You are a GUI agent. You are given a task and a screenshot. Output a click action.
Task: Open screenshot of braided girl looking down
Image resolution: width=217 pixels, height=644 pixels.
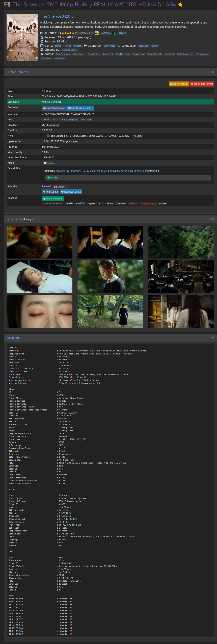(110, 277)
